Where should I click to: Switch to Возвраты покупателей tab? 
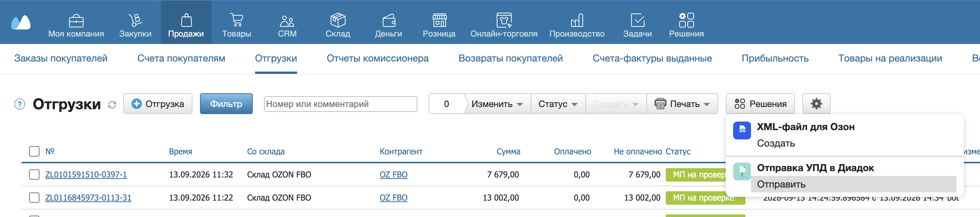(x=510, y=58)
